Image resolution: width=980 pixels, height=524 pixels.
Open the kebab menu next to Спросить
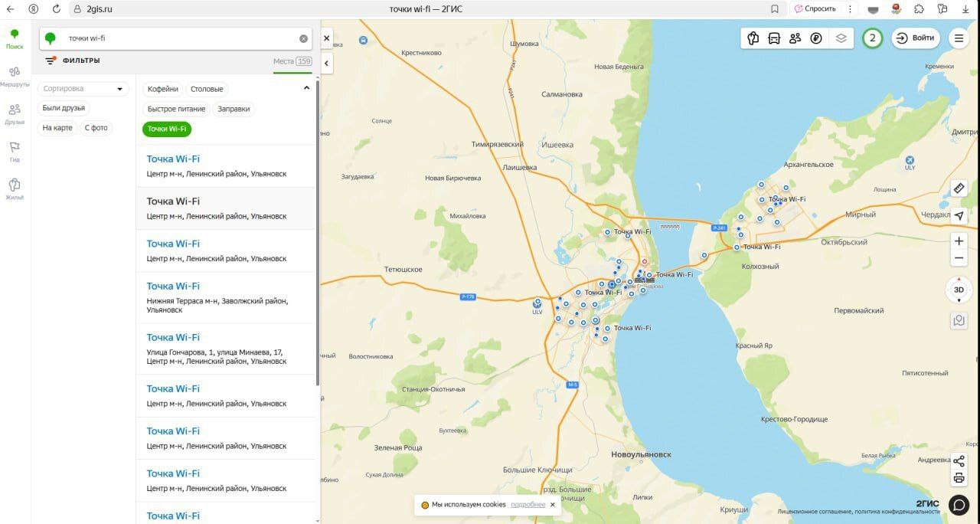(x=850, y=9)
